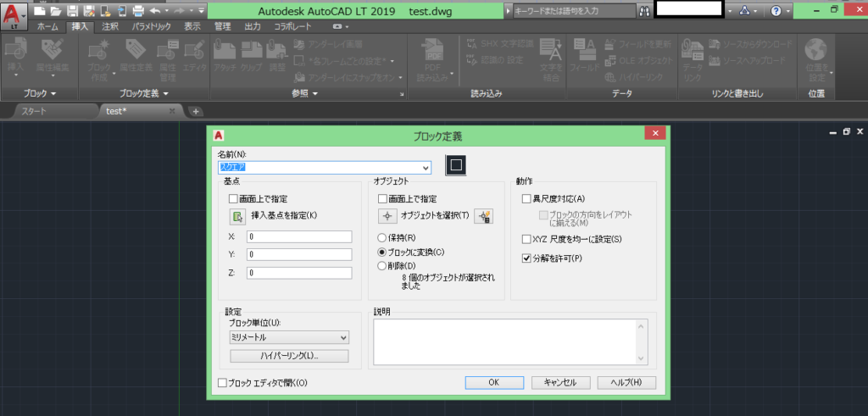Click the quick select icon beside オブジェクトを選択

[x=484, y=217]
